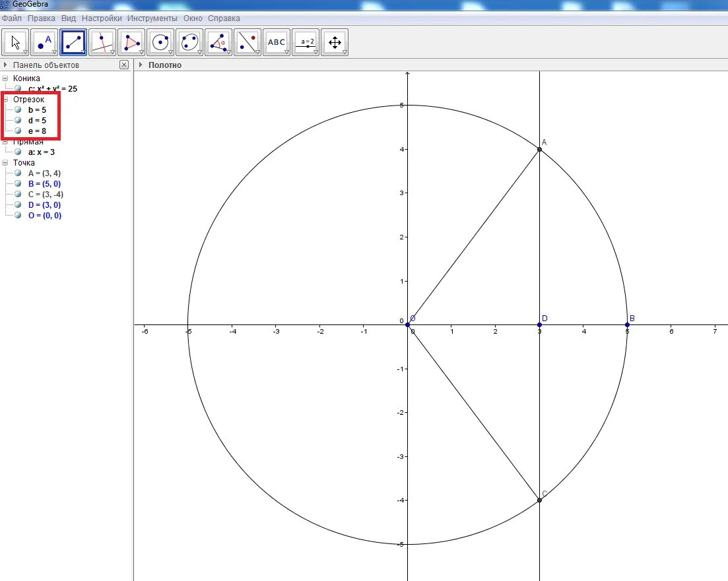
Task: Select the ABC text insertion tool
Action: (276, 42)
